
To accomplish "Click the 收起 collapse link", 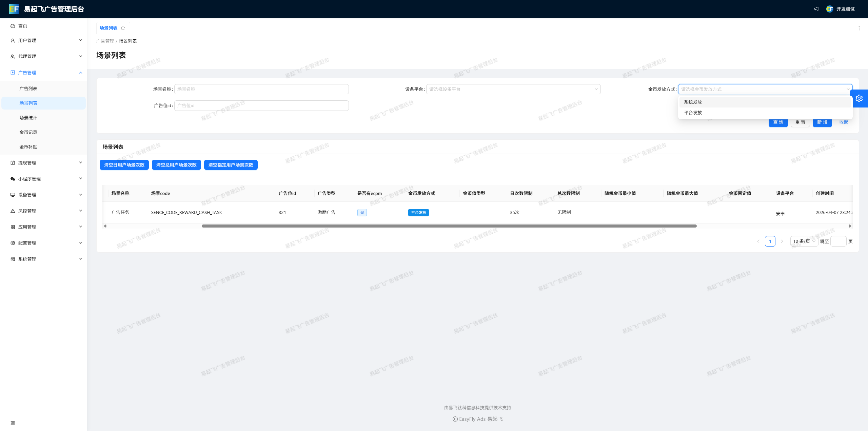I will 844,122.
